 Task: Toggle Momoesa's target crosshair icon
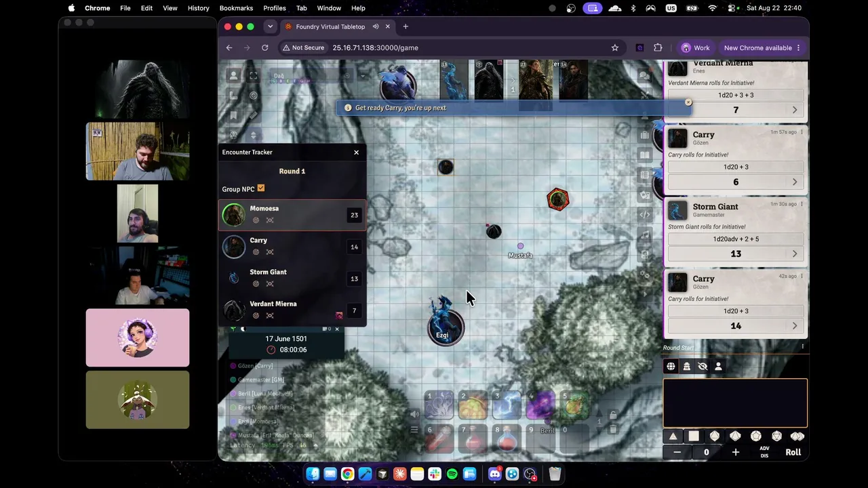[270, 220]
